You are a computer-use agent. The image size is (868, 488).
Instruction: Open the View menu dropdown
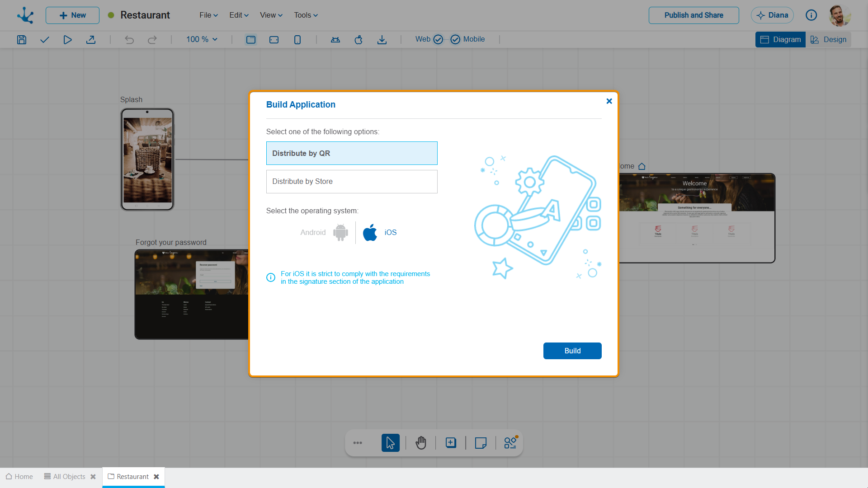(271, 15)
